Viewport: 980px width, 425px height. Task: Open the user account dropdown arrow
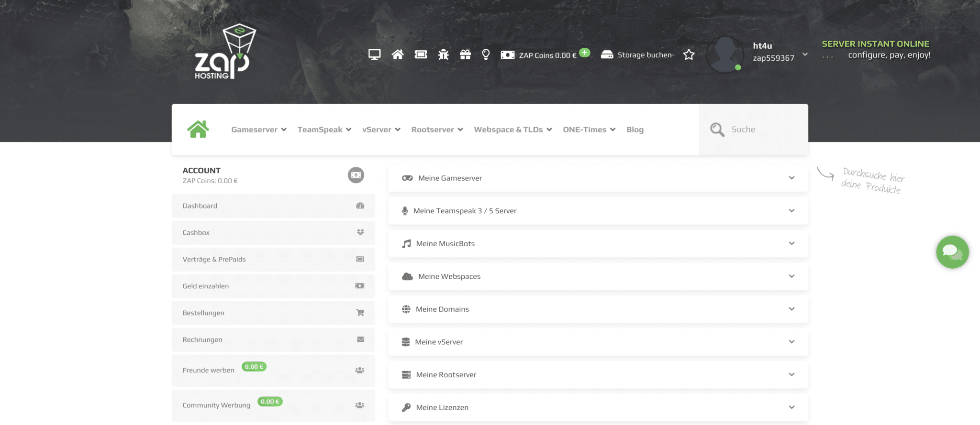pyautogui.click(x=805, y=54)
